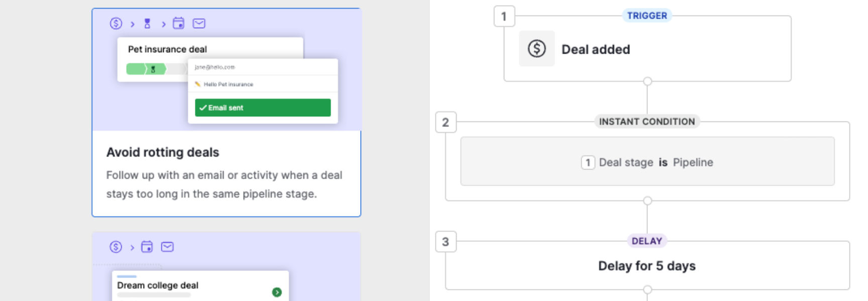The image size is (868, 301).
Task: Select the calendar icon on Dream college deal card
Action: [x=147, y=247]
